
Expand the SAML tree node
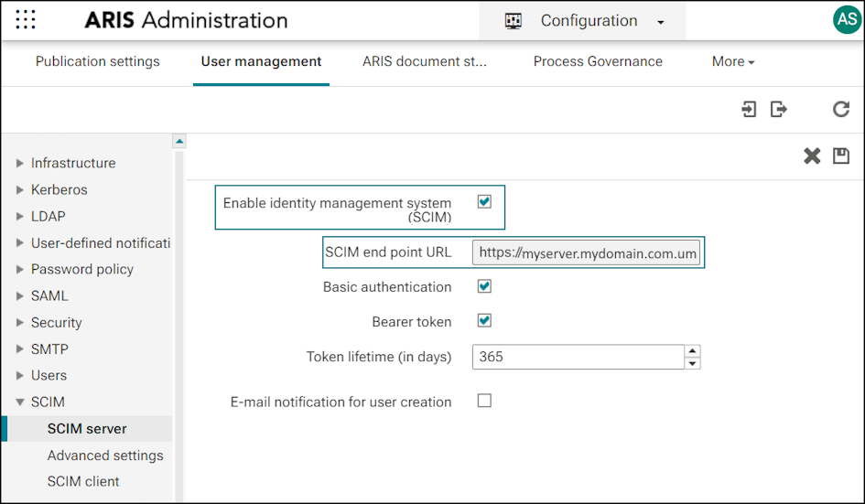point(20,295)
